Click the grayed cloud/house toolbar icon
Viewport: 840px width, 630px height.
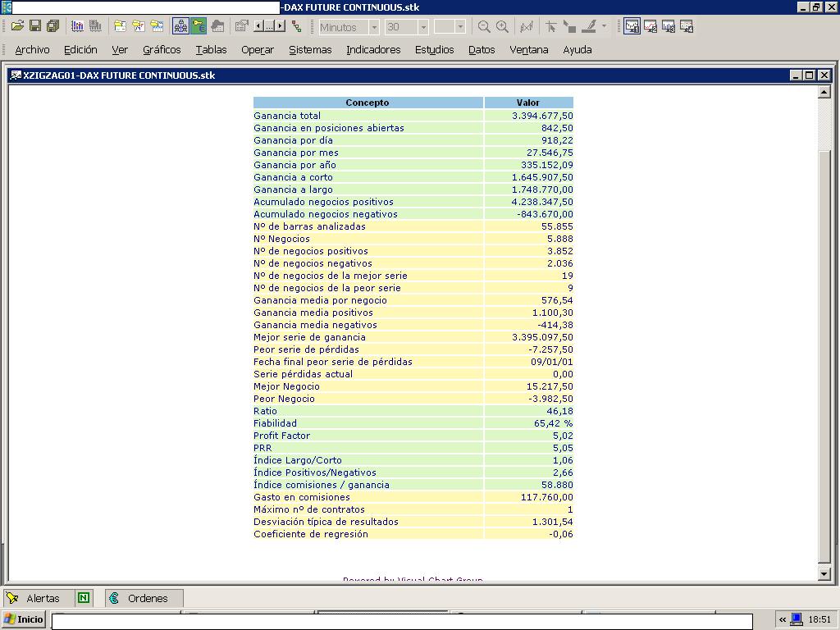pyautogui.click(x=217, y=25)
